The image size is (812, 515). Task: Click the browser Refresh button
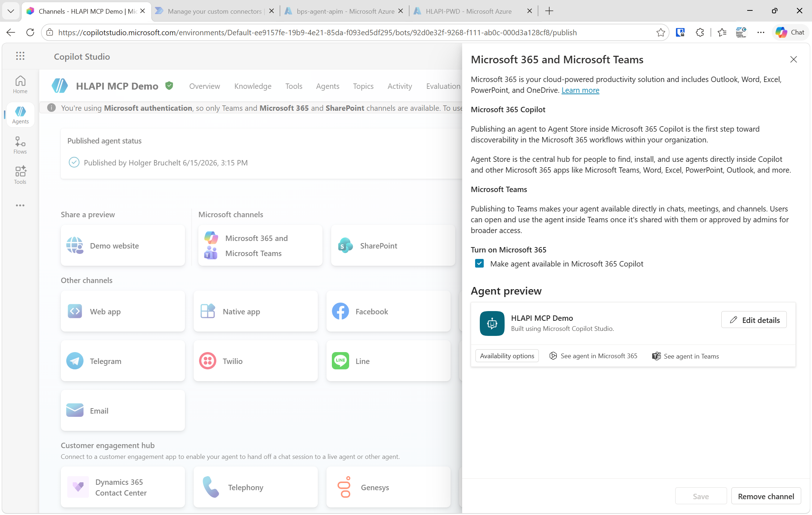point(30,32)
